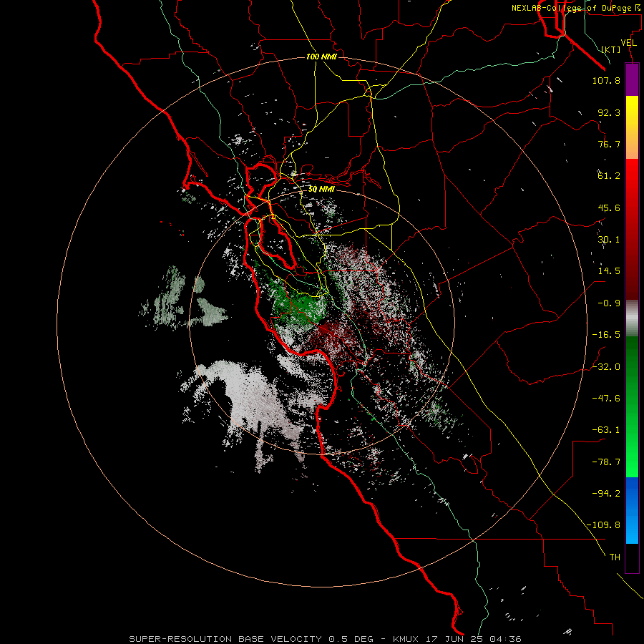Click the [KT] units label
Screen dimensions: 644x644
[611, 49]
